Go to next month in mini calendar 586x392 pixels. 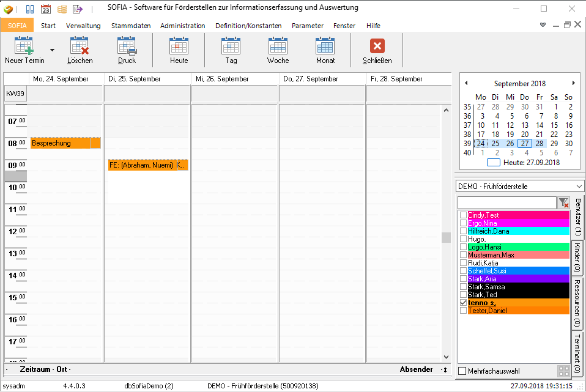pyautogui.click(x=573, y=83)
